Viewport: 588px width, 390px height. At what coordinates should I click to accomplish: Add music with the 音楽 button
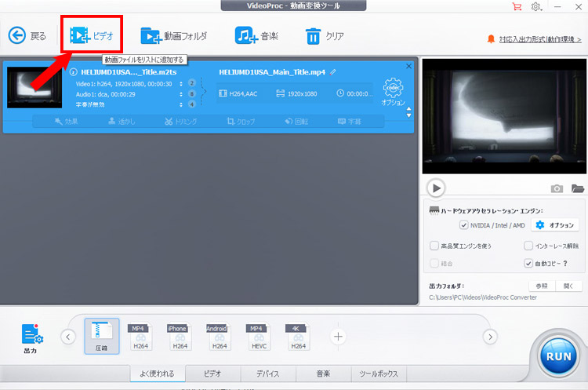[x=256, y=36]
